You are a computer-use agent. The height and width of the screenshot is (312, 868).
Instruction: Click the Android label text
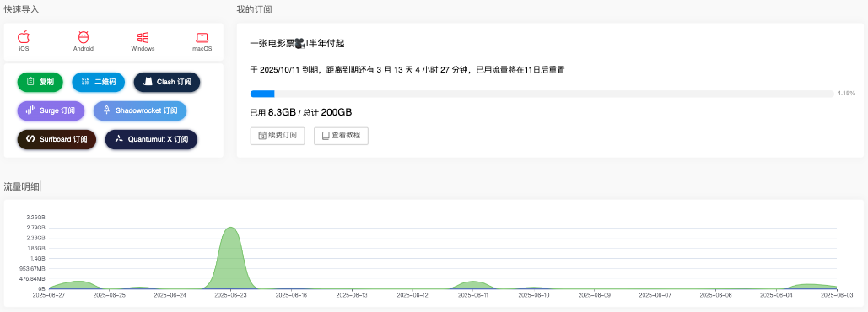click(84, 49)
